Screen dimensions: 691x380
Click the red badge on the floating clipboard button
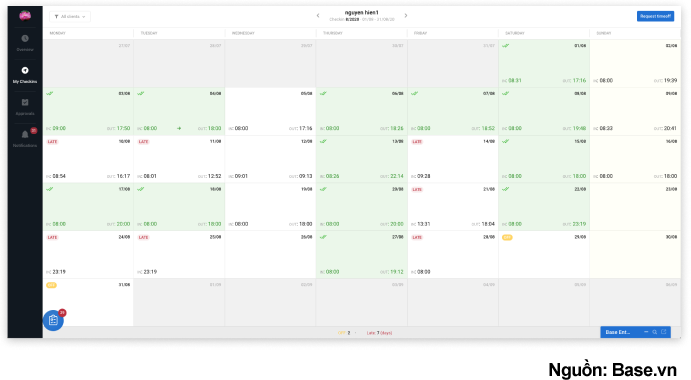[62, 313]
